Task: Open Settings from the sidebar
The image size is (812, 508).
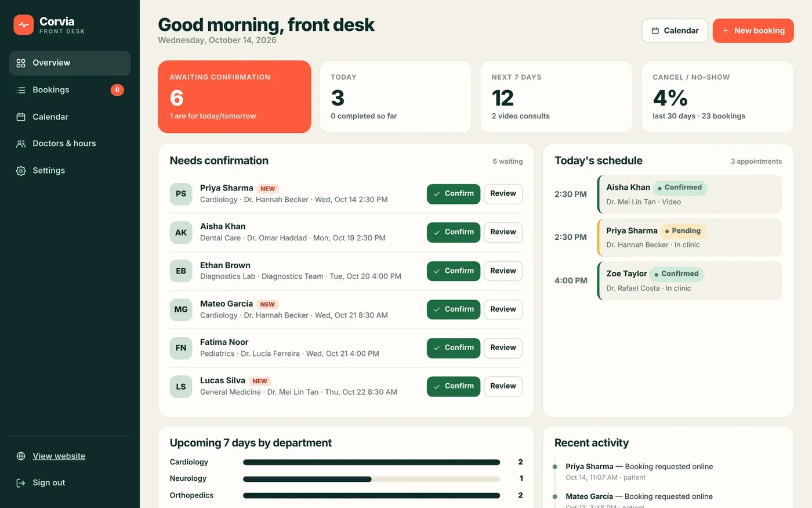Action: (x=70, y=171)
